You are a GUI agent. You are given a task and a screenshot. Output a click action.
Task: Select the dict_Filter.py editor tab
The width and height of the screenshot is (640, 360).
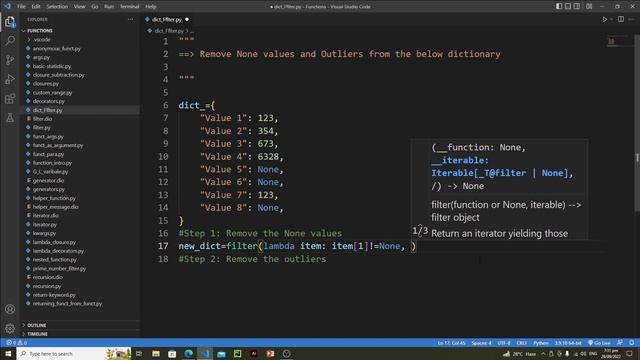[x=167, y=19]
